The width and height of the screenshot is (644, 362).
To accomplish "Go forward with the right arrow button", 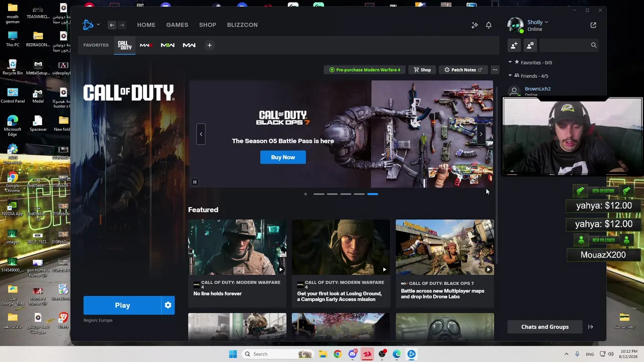I will tap(122, 25).
